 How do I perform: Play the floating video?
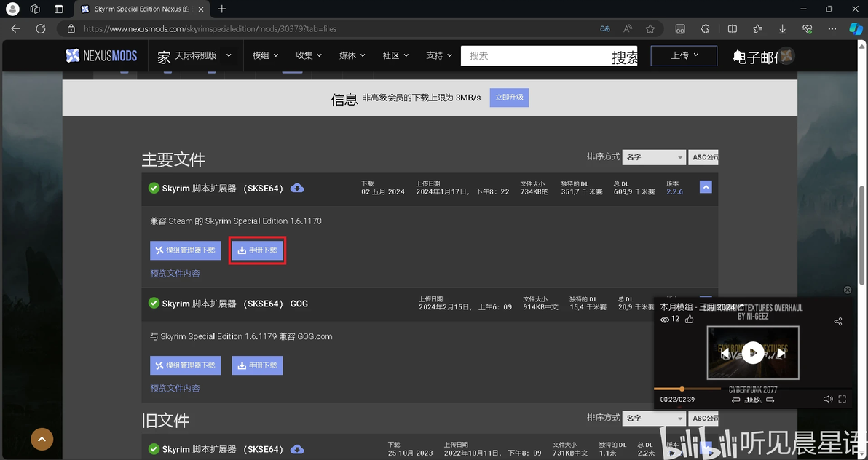click(x=753, y=352)
